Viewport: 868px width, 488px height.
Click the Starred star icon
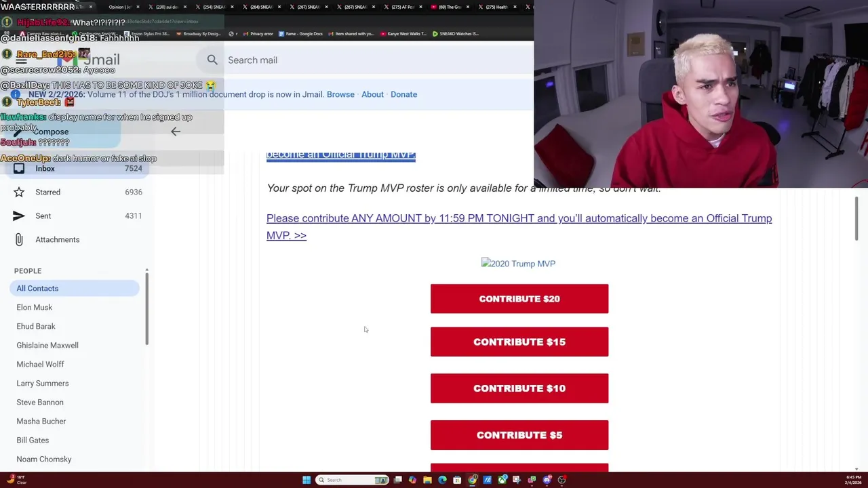click(x=19, y=192)
